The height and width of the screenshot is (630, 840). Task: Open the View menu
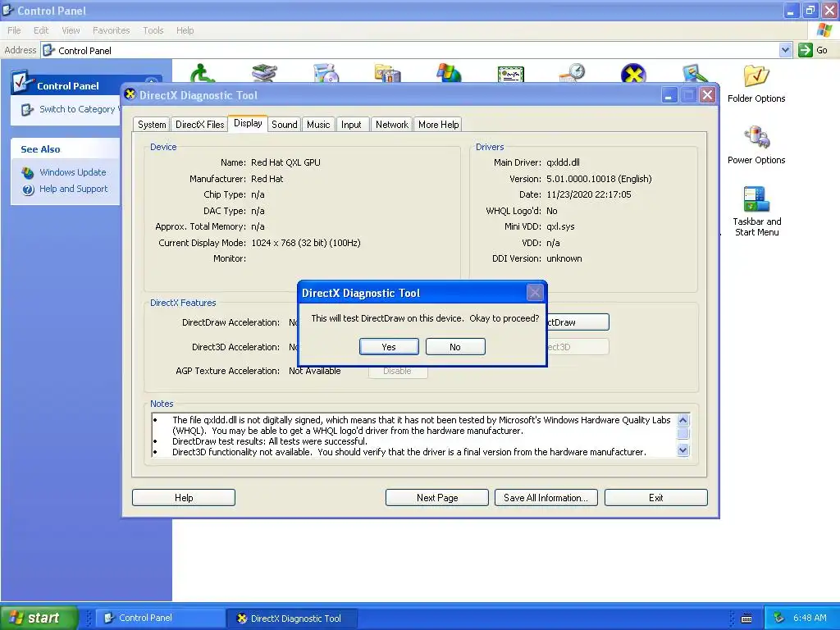pos(71,30)
